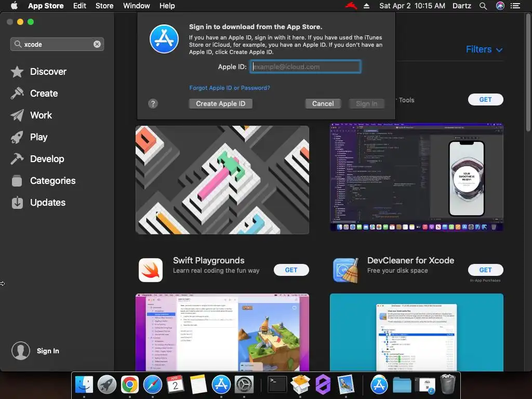Click the xcode search field
Screen dimensions: 532x399
57,44
